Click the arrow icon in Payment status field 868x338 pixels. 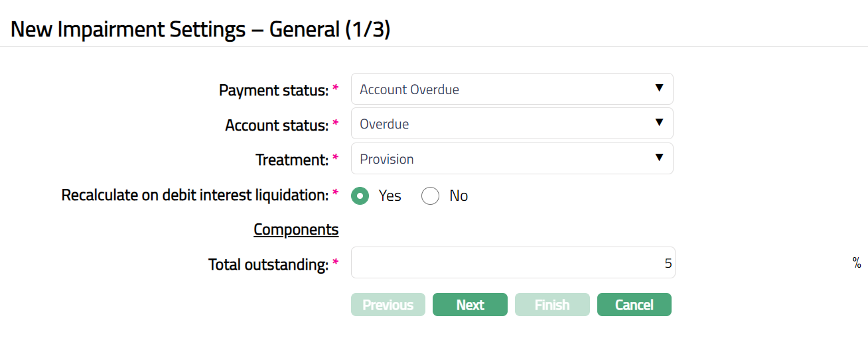(x=659, y=88)
